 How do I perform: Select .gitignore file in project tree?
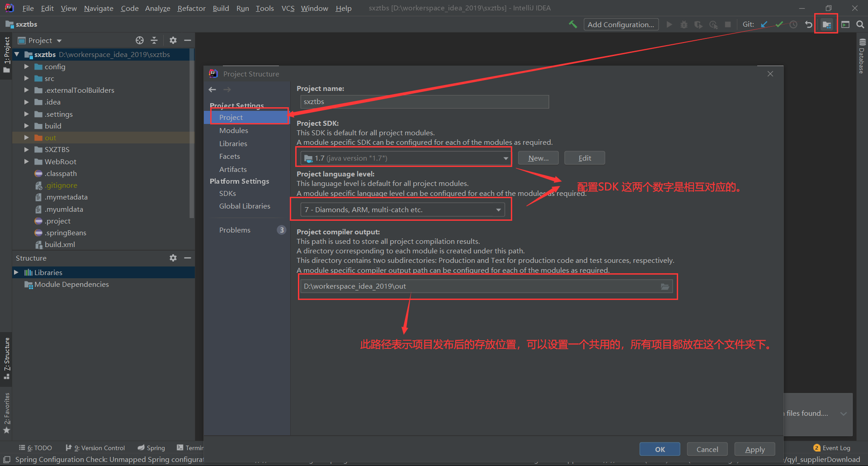point(61,185)
